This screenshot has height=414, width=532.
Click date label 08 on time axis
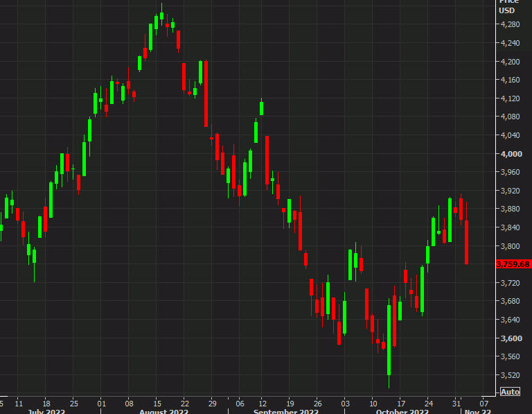[x=130, y=404]
